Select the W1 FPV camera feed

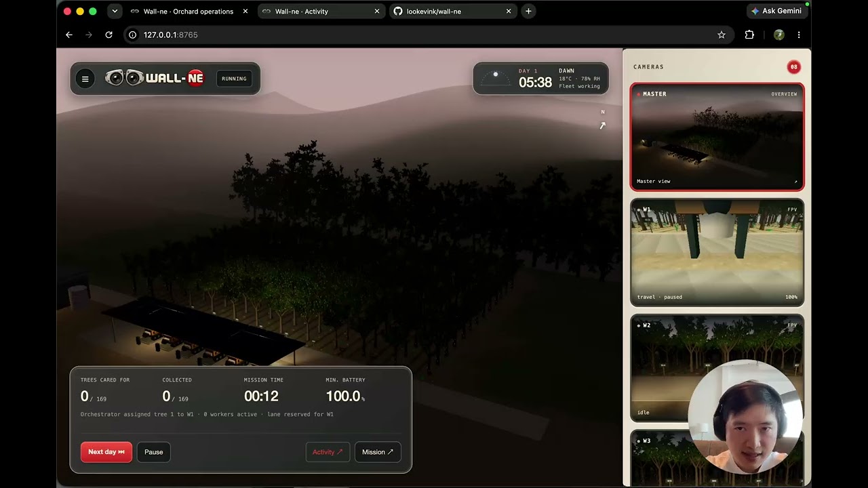pyautogui.click(x=717, y=252)
